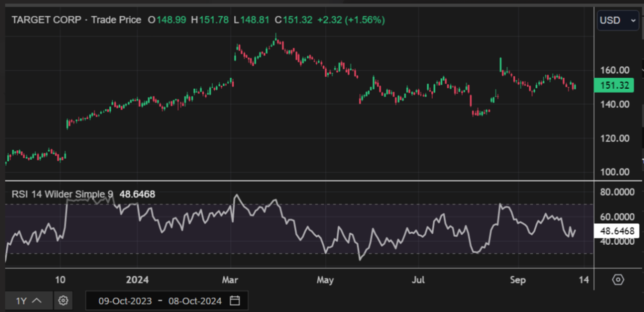Open the hexagon axis settings icon
This screenshot has width=644, height=312.
click(618, 280)
